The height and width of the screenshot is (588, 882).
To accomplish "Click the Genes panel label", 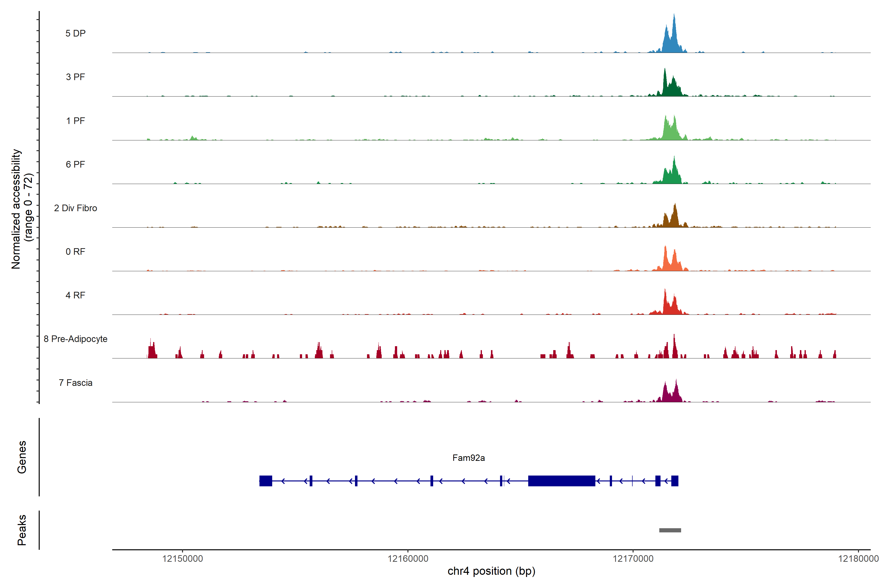I will point(22,457).
